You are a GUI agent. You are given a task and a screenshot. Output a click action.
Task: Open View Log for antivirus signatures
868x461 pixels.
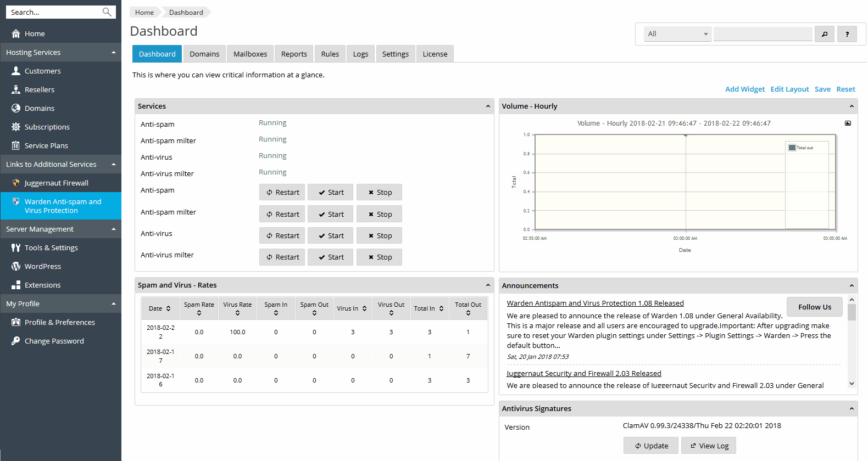coord(709,446)
